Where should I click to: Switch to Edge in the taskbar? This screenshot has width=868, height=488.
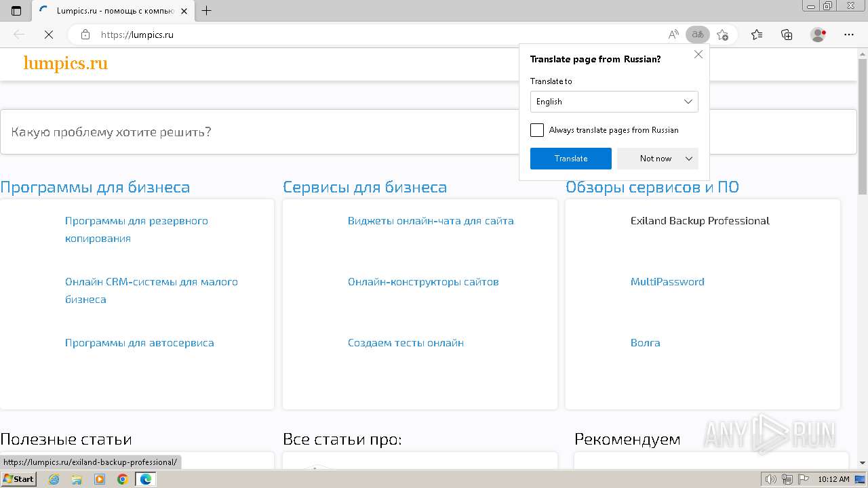point(145,479)
